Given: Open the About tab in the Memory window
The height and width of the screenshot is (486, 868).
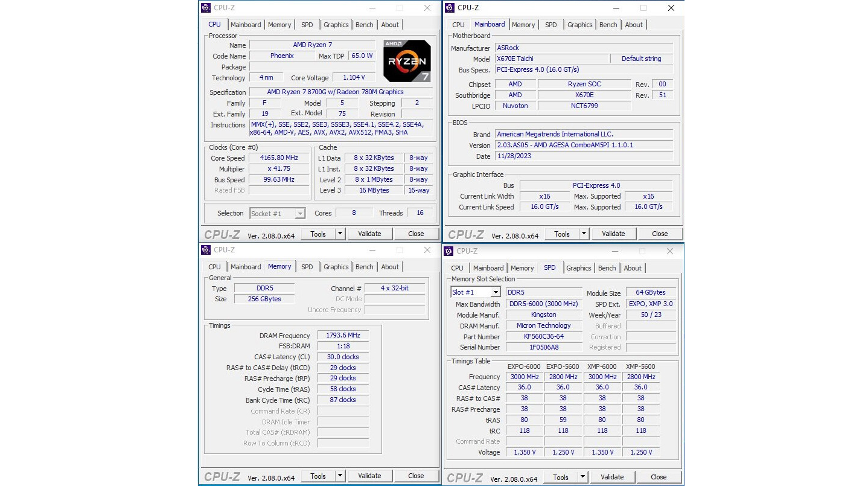Looking at the screenshot, I should tap(390, 267).
